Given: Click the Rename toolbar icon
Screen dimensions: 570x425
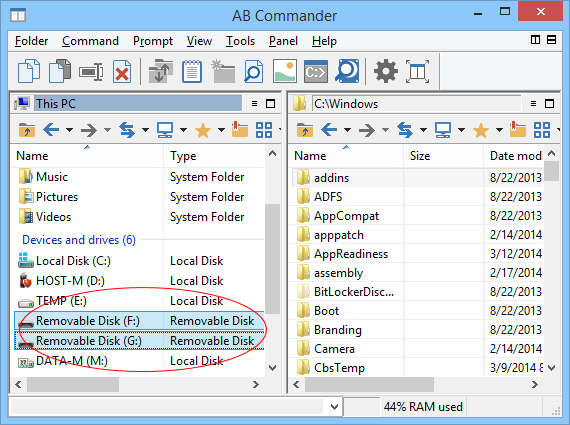Looking at the screenshot, I should pyautogui.click(x=91, y=72).
